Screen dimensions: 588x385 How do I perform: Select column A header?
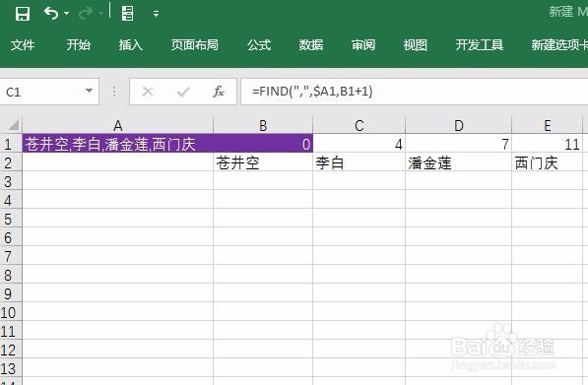point(118,126)
